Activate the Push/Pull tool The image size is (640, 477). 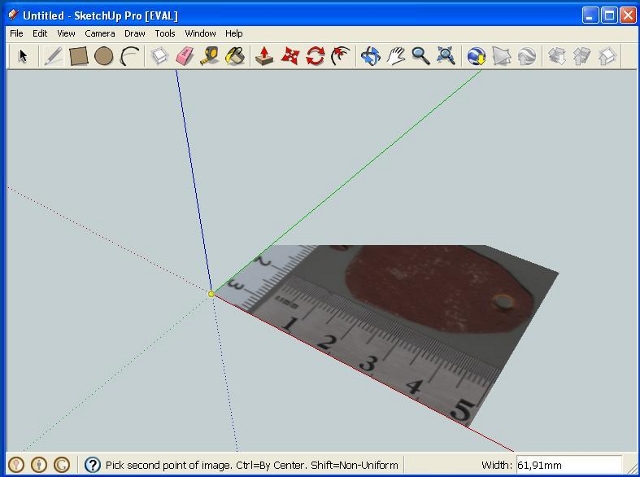coord(265,56)
